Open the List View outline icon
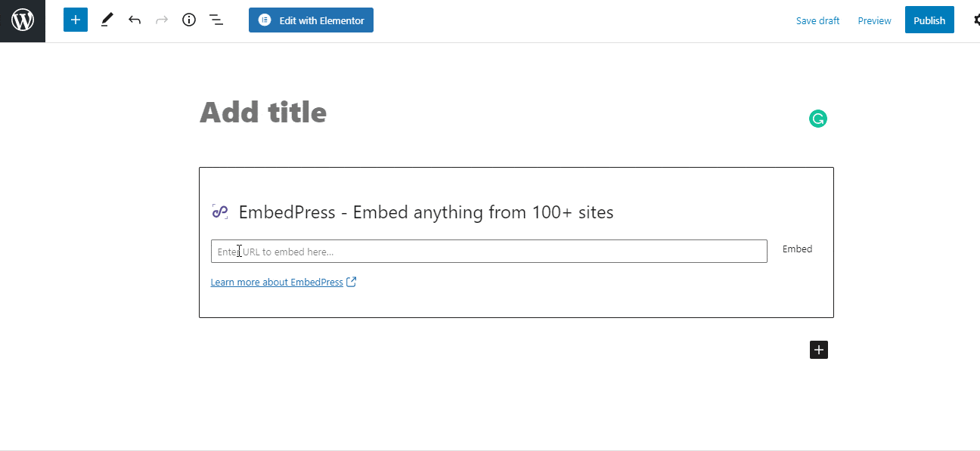 (x=216, y=20)
